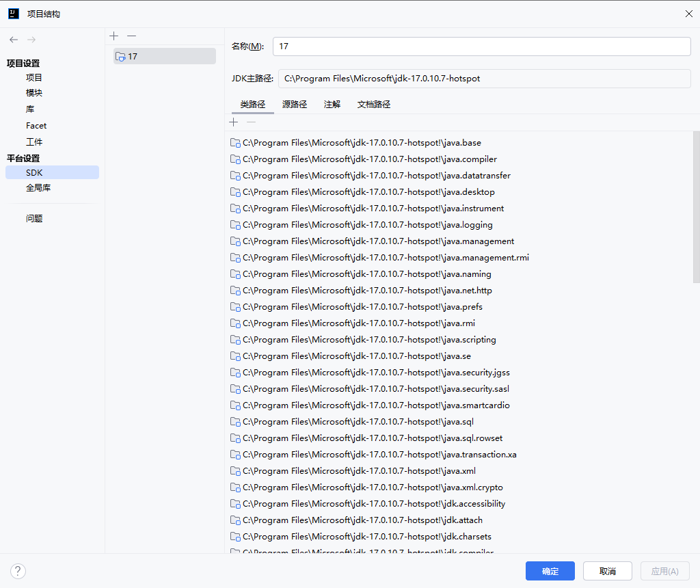
Task: Click the folder icon of java.naming entry
Action: [x=235, y=274]
